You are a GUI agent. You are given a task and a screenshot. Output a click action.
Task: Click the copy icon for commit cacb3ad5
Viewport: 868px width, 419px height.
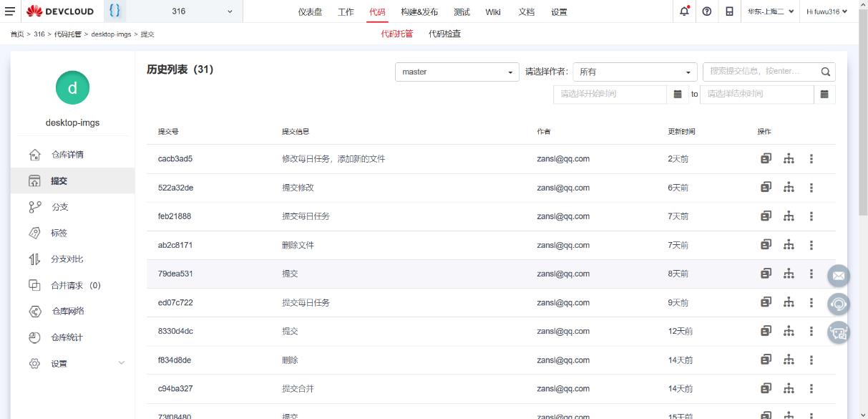tap(766, 159)
